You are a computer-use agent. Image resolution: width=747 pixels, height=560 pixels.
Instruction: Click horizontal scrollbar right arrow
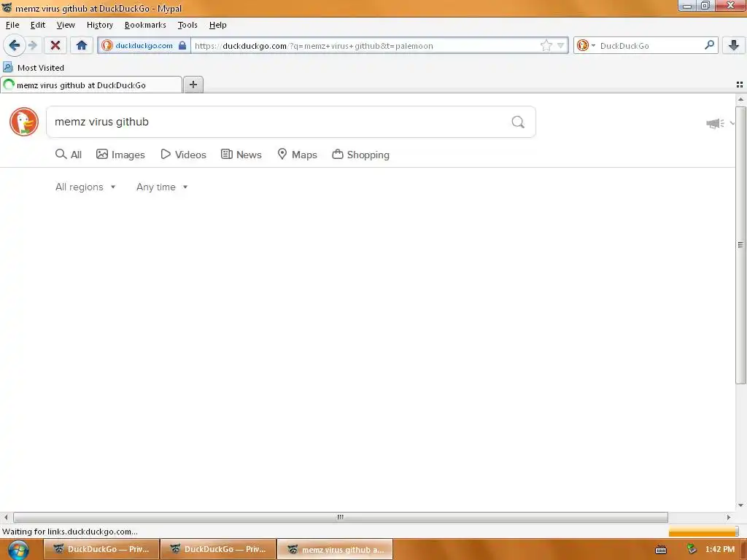729,517
